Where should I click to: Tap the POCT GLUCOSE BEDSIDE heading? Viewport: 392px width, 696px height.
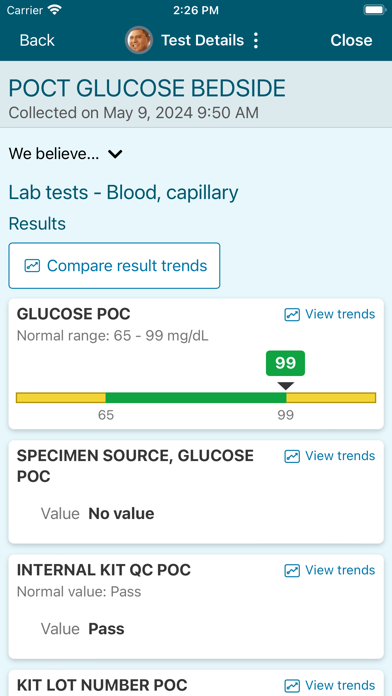[x=147, y=88]
